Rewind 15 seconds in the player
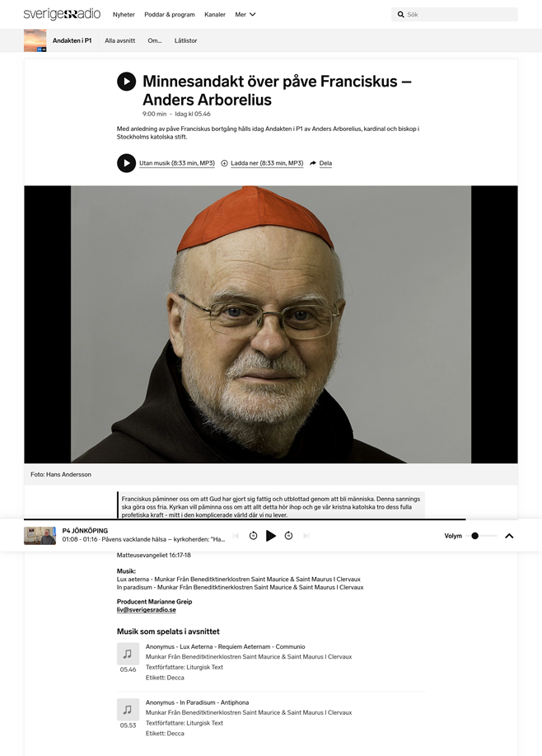Viewport: 542px width, 756px height. tap(253, 536)
